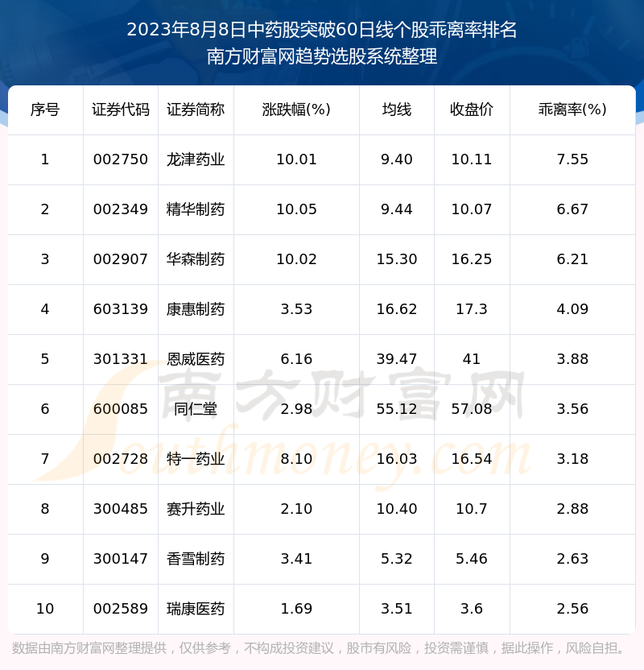Click the 瑞康医药 stock name
644x670 pixels.
coord(196,609)
